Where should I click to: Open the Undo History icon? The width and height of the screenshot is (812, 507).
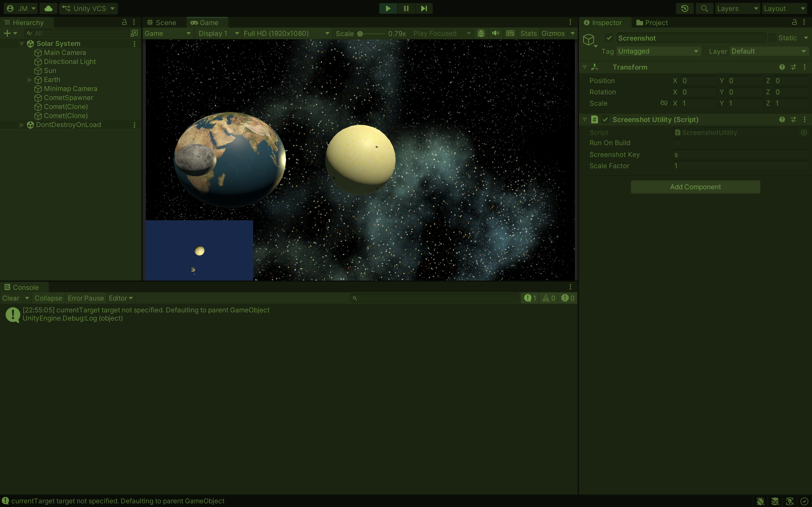coord(685,8)
